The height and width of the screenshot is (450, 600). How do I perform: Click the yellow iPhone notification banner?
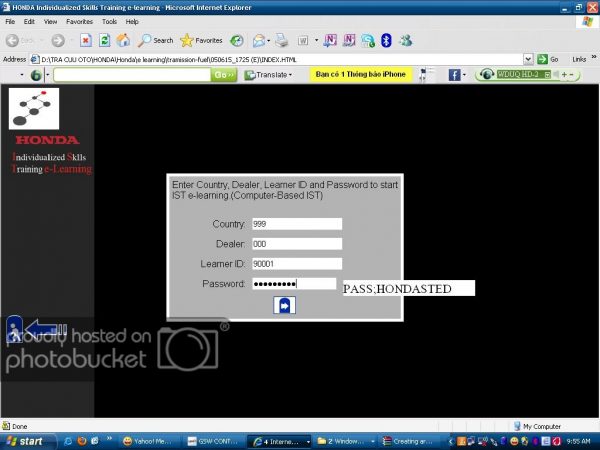click(360, 75)
